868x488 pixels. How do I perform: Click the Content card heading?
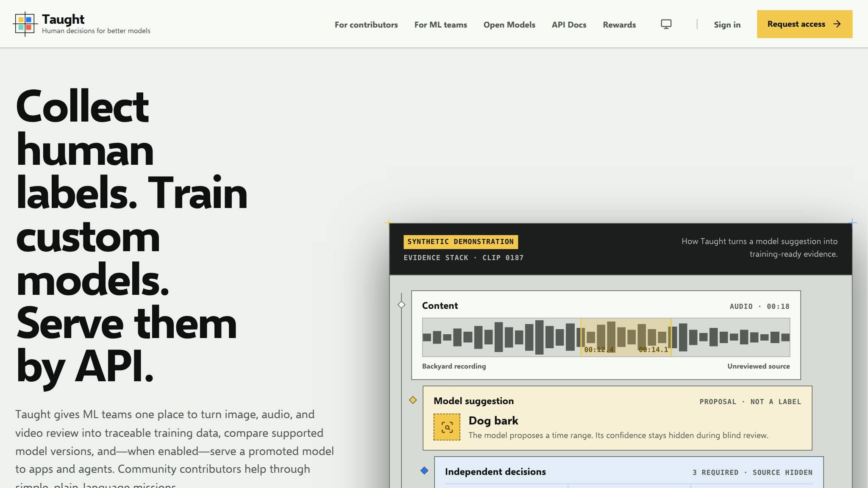point(440,305)
